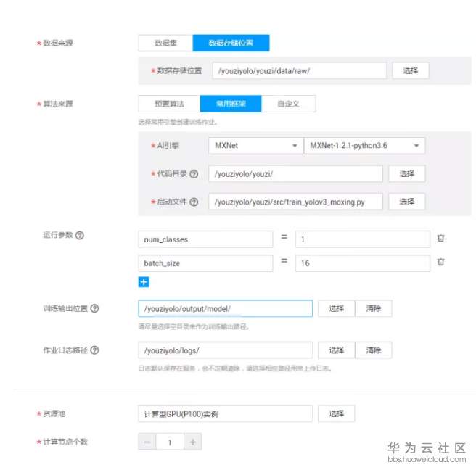Click the resource pool field GPU(P100)

[x=226, y=414]
